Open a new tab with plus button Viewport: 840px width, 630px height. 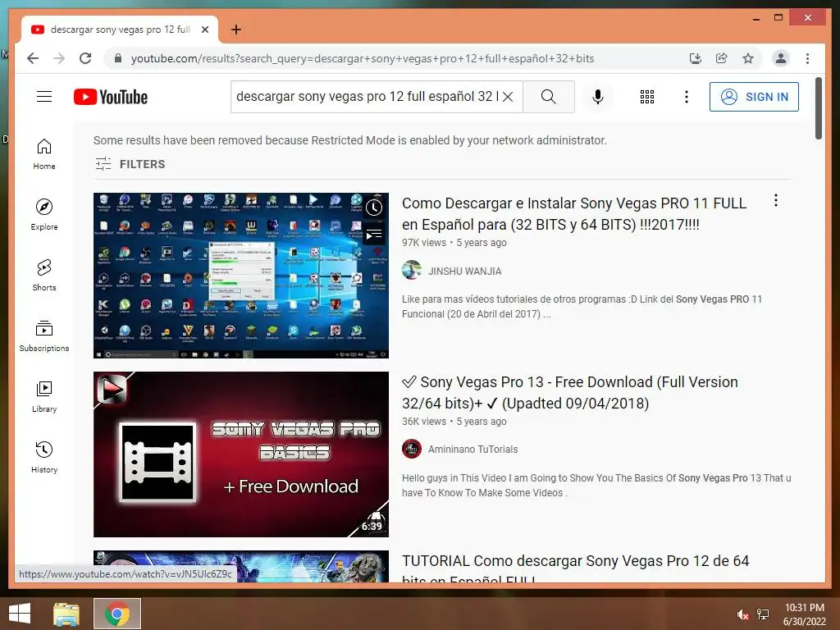click(235, 30)
